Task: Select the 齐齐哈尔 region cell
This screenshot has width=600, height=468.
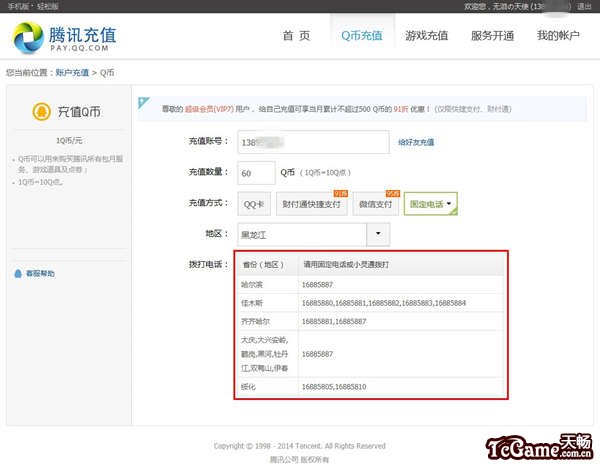Action: point(268,321)
